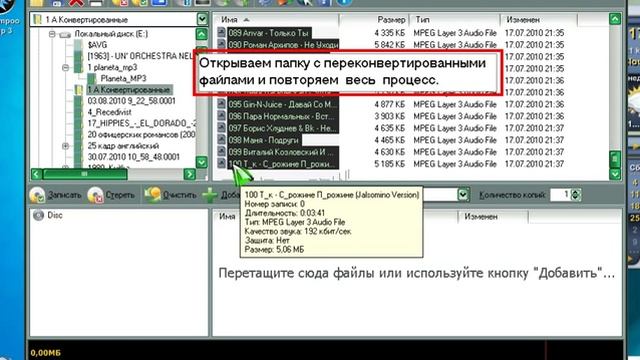
Task: Click size cell 5 185 КБ
Action: click(x=389, y=164)
